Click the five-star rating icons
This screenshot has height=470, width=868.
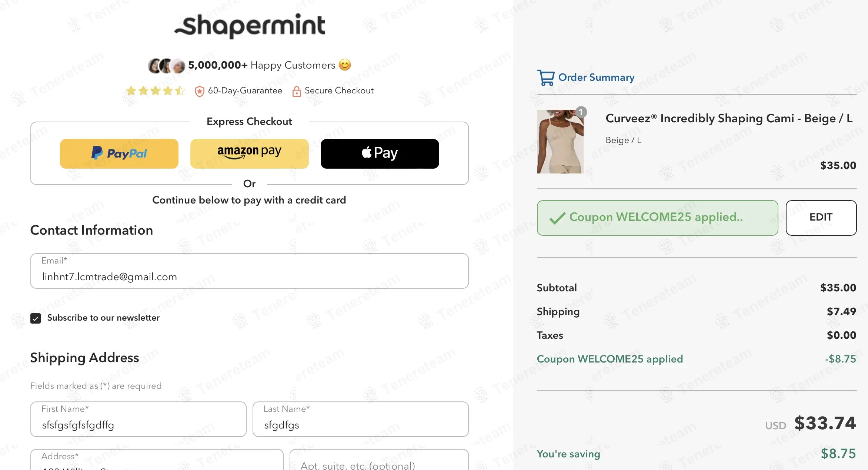155,91
